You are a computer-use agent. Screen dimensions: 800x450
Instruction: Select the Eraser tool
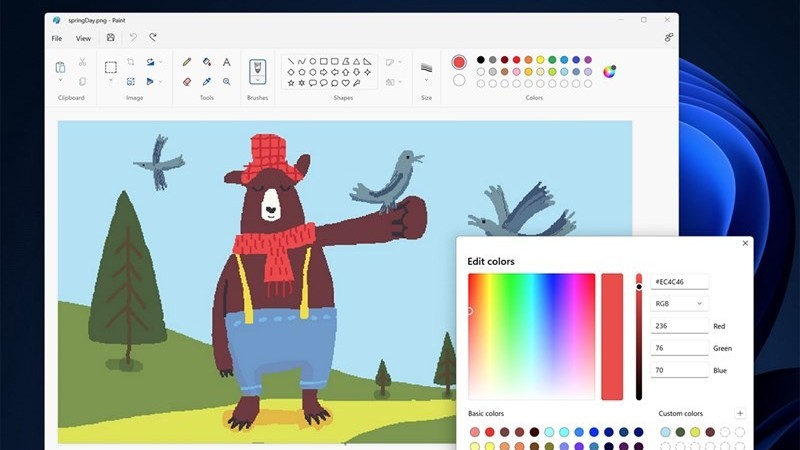[187, 82]
